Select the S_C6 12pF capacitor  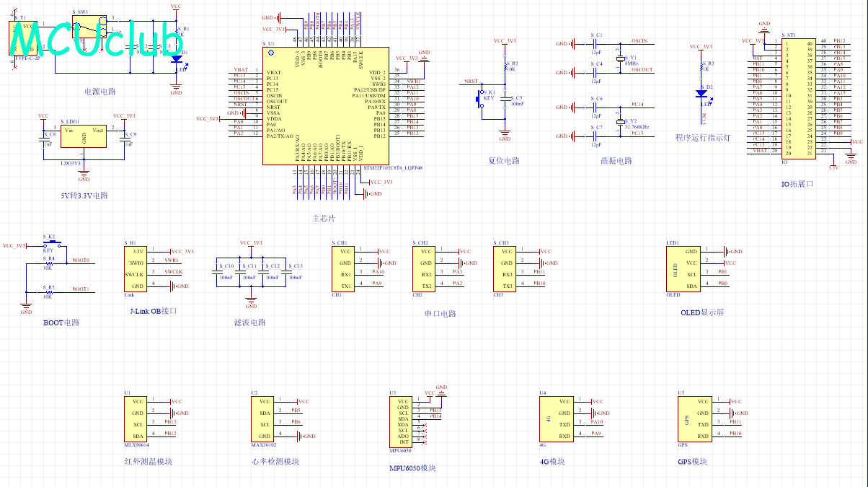pos(595,108)
